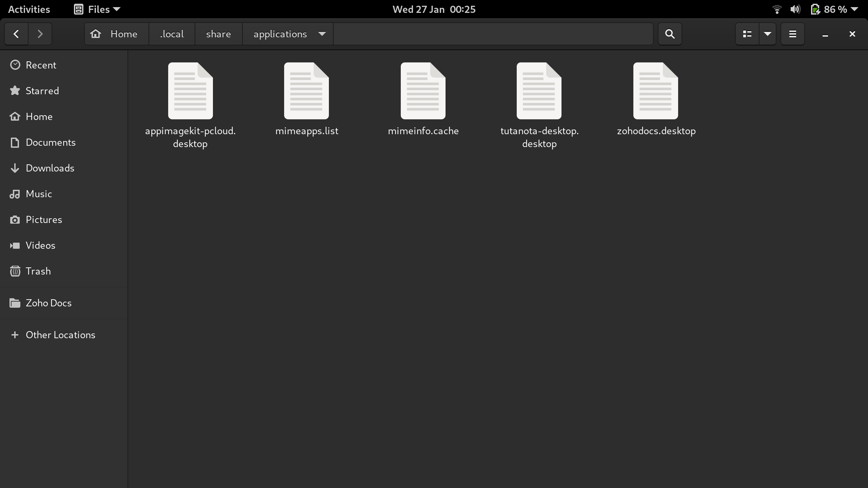868x488 pixels.
Task: Select the zohodocs.desktop file icon
Action: pos(655,91)
